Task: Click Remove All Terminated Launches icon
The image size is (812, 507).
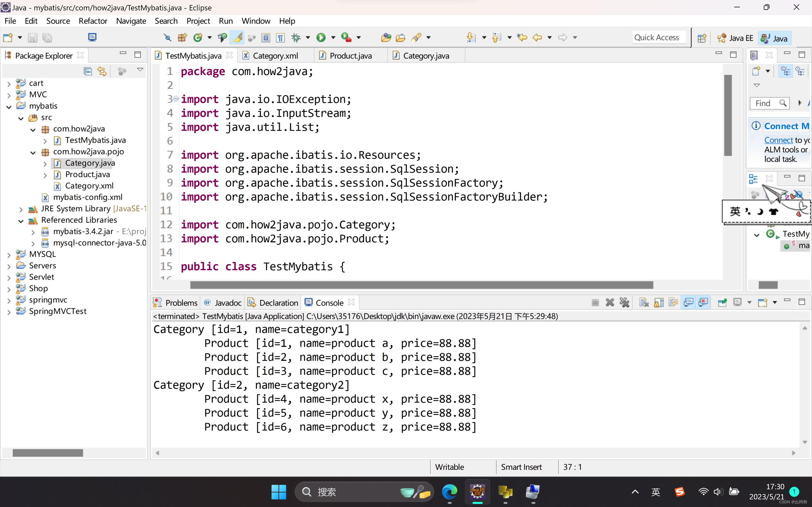Action: [625, 303]
